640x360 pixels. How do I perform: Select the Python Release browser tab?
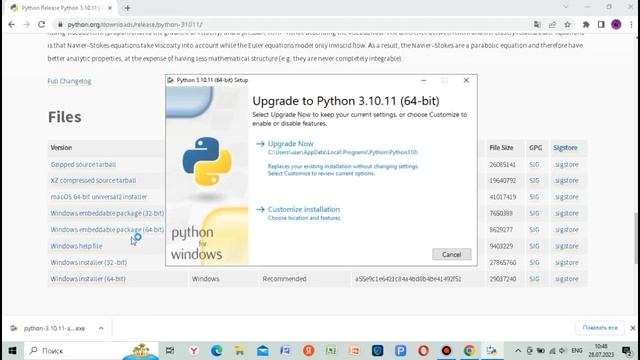[61, 8]
